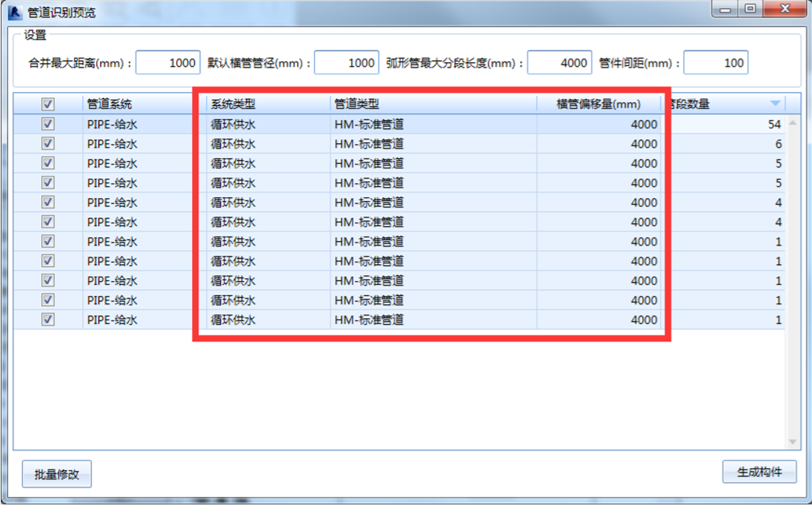
Task: Select the cell showing 6 segments
Action: pos(723,144)
